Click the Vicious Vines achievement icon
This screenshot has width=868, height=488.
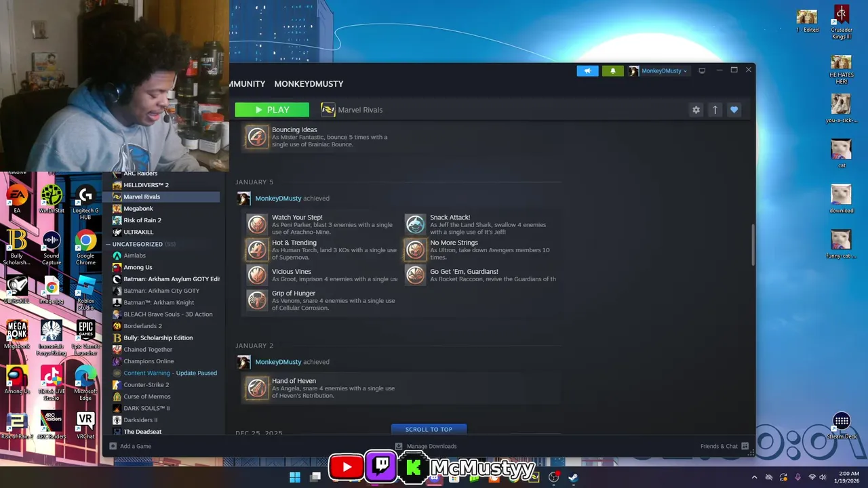257,274
